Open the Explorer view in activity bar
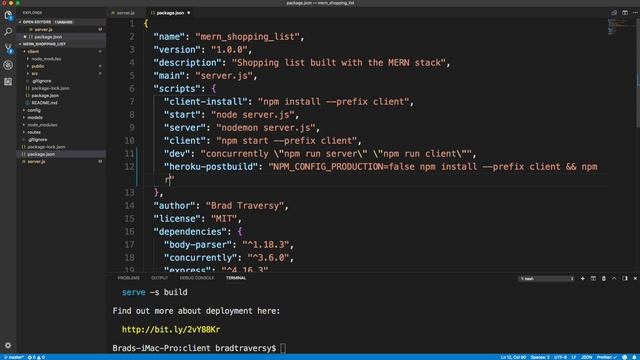 (8, 16)
